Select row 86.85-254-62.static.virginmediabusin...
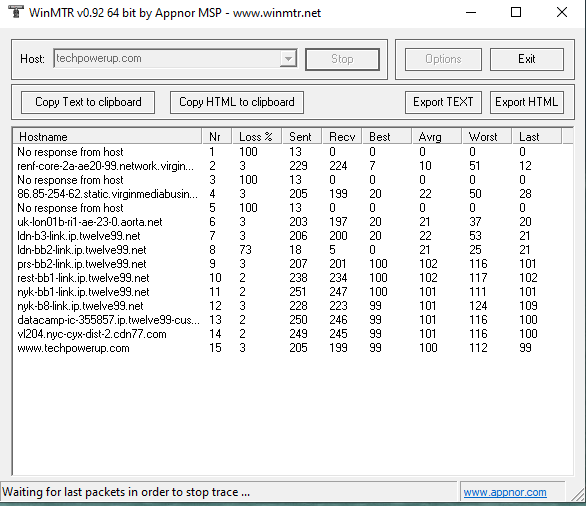 pos(287,194)
